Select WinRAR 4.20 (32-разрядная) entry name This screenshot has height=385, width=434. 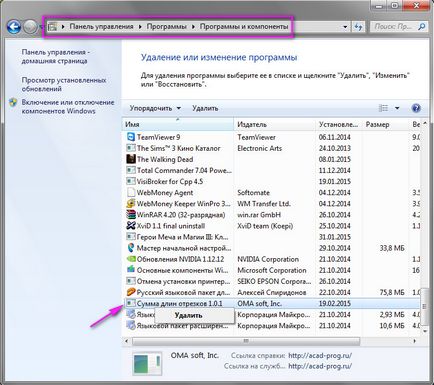pos(181,215)
